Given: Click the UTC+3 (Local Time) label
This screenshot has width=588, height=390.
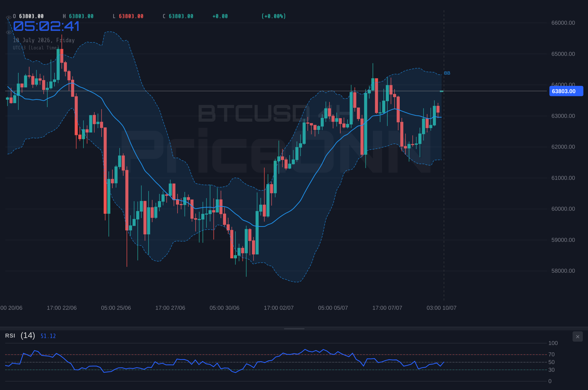Looking at the screenshot, I should coord(36,48).
